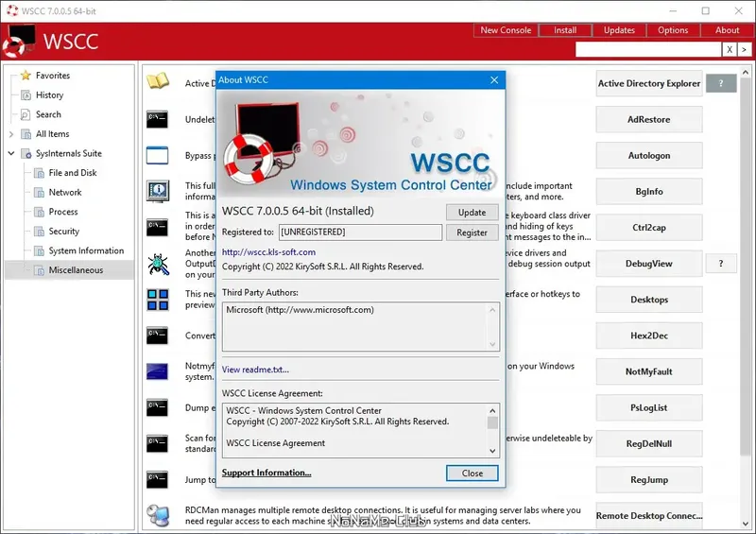The width and height of the screenshot is (756, 534).
Task: Click the Hex2Dec console icon
Action: (157, 336)
